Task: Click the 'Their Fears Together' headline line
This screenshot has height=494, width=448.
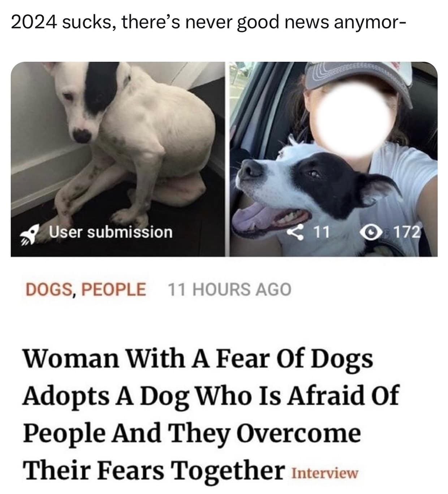Action: point(154,470)
